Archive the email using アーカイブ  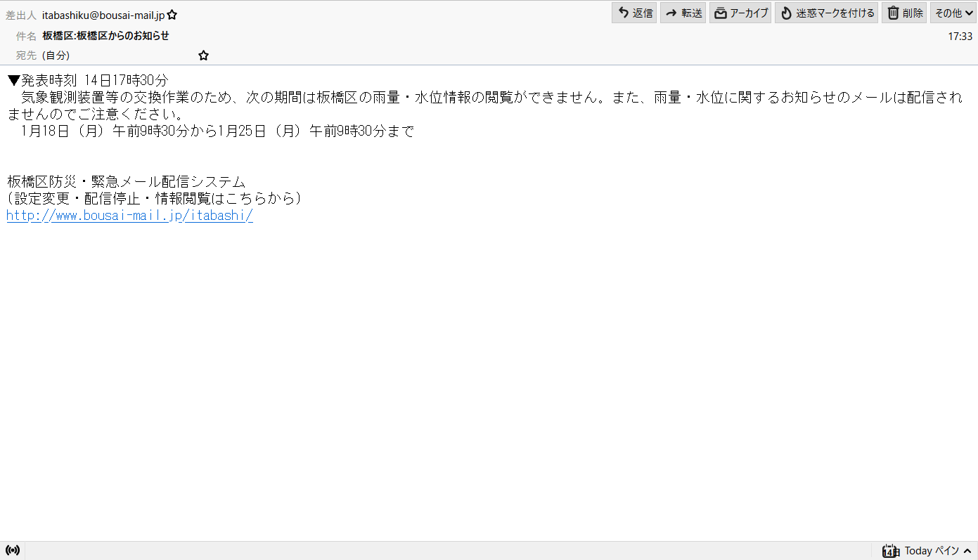pyautogui.click(x=740, y=13)
